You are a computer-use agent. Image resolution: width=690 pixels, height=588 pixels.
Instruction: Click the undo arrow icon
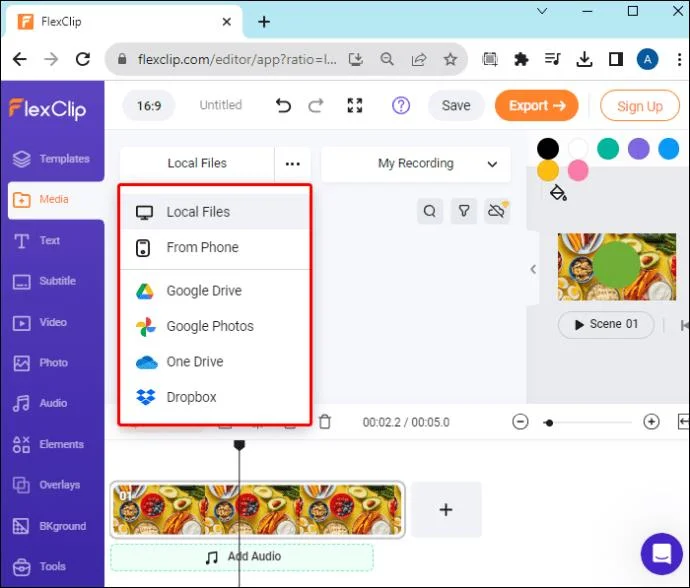(x=283, y=106)
